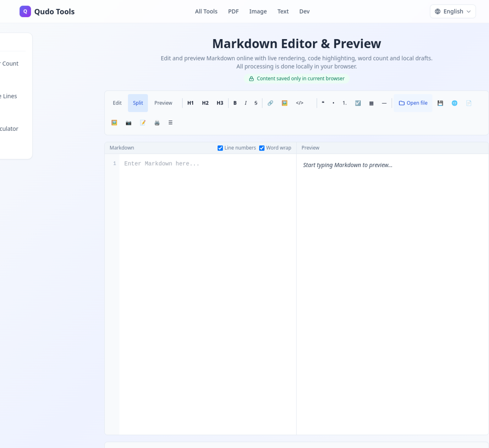Click the globe export icon
Image resolution: width=489 pixels, height=448 pixels.
pyautogui.click(x=454, y=103)
